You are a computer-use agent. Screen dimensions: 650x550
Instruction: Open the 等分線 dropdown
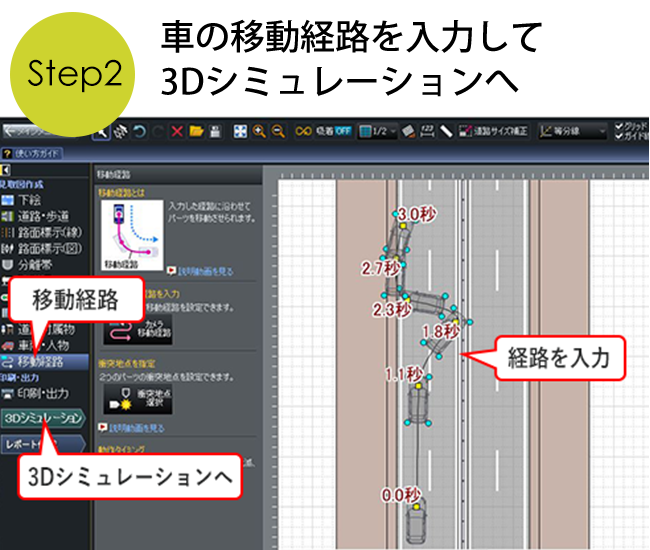(x=572, y=131)
